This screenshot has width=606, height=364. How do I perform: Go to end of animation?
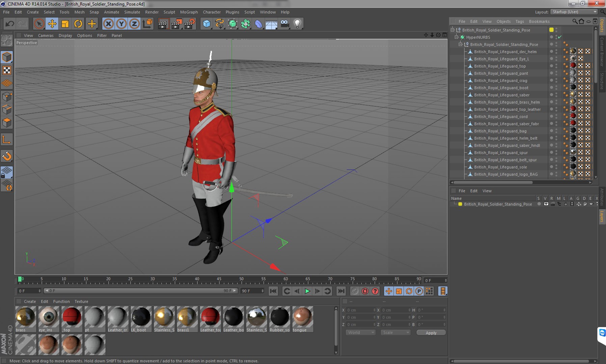point(341,291)
